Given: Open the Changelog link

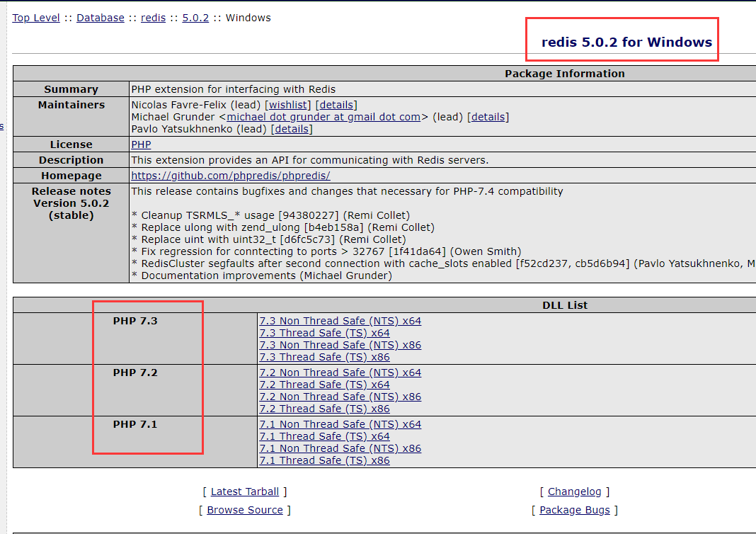Looking at the screenshot, I should (x=575, y=492).
